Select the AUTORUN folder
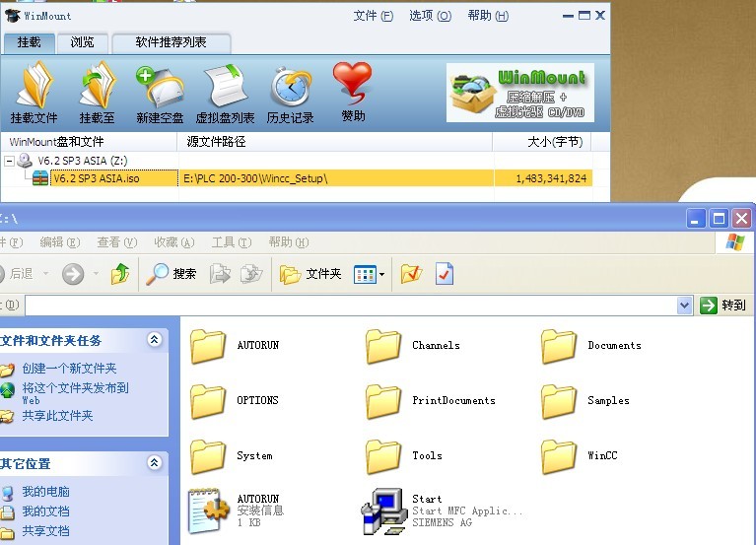This screenshot has height=545, width=756. coord(235,346)
